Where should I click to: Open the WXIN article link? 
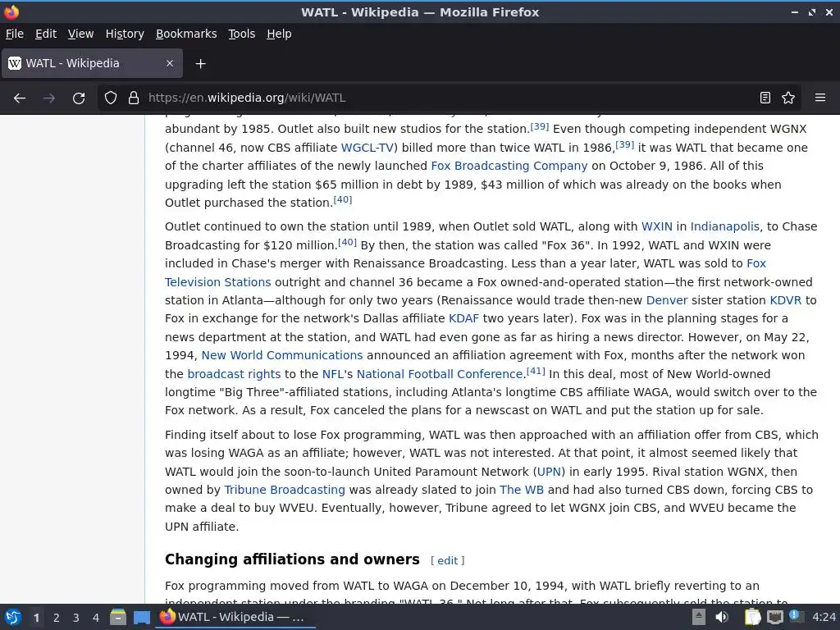pyautogui.click(x=657, y=226)
